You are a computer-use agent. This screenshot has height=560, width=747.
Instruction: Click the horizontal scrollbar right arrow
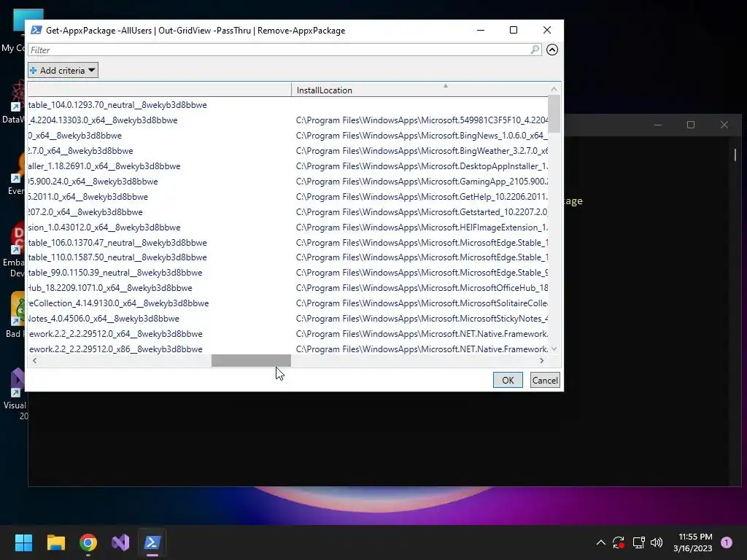542,360
